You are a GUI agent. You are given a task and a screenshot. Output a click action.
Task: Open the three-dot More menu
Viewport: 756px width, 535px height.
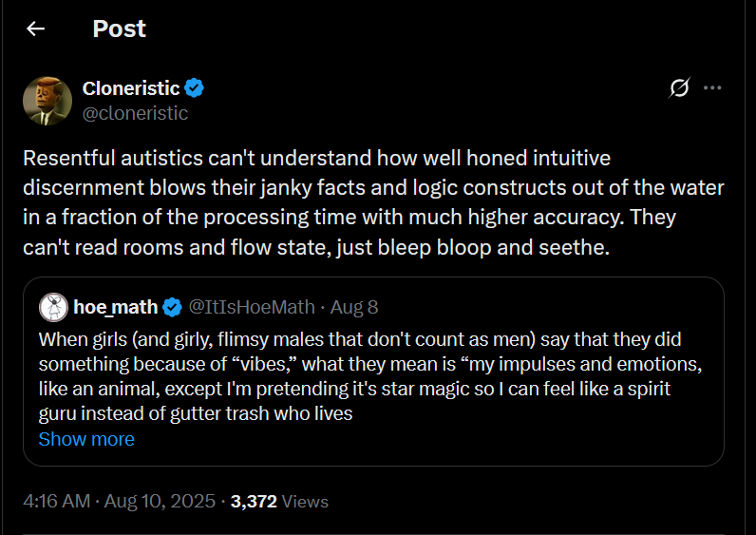(712, 88)
